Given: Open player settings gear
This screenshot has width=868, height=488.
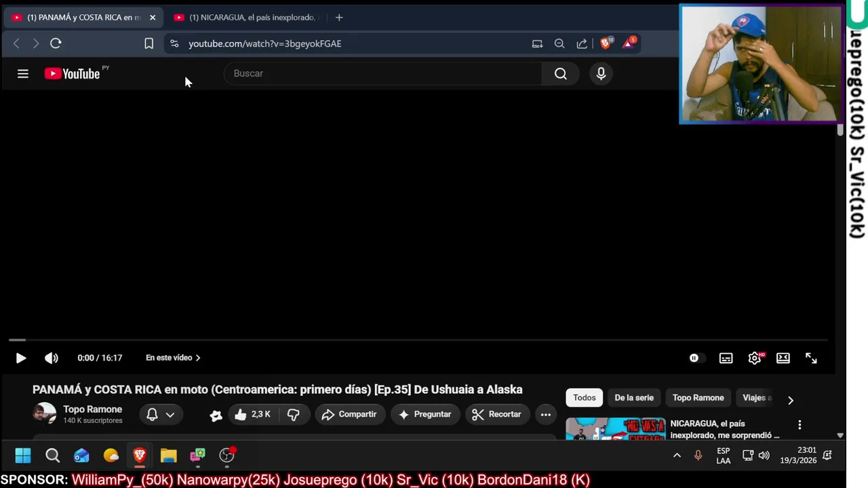Looking at the screenshot, I should (754, 358).
